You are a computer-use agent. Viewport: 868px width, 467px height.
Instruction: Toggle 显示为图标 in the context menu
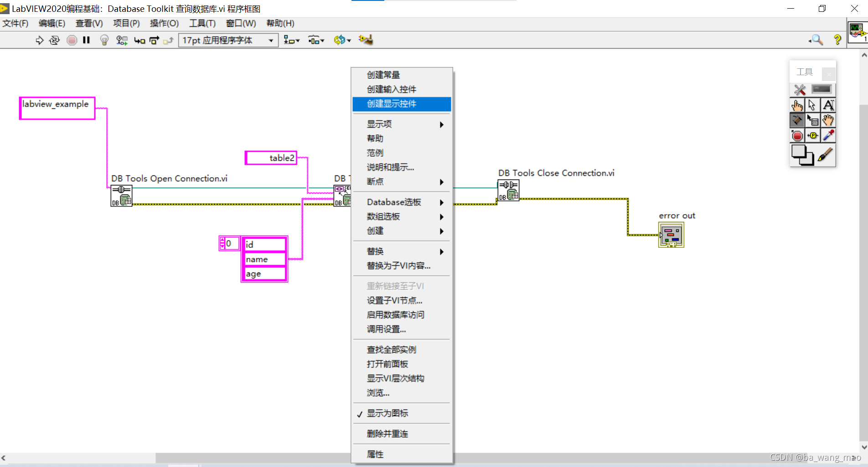click(x=388, y=413)
